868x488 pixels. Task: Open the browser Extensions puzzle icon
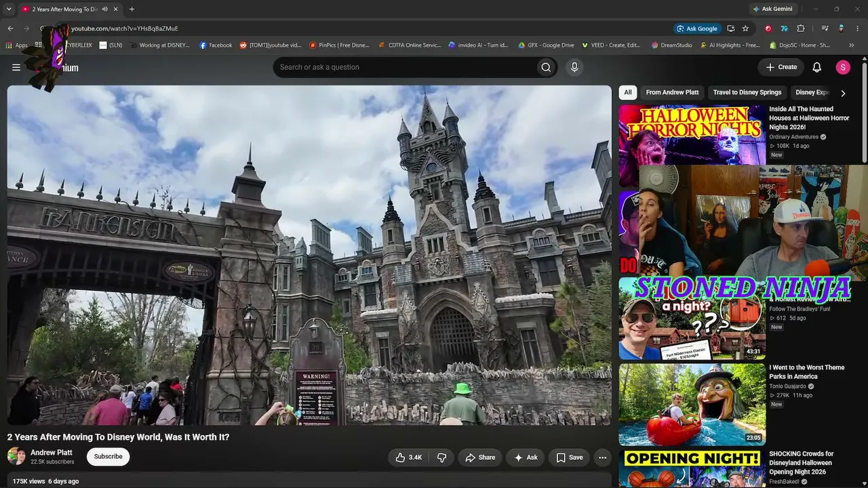point(801,28)
